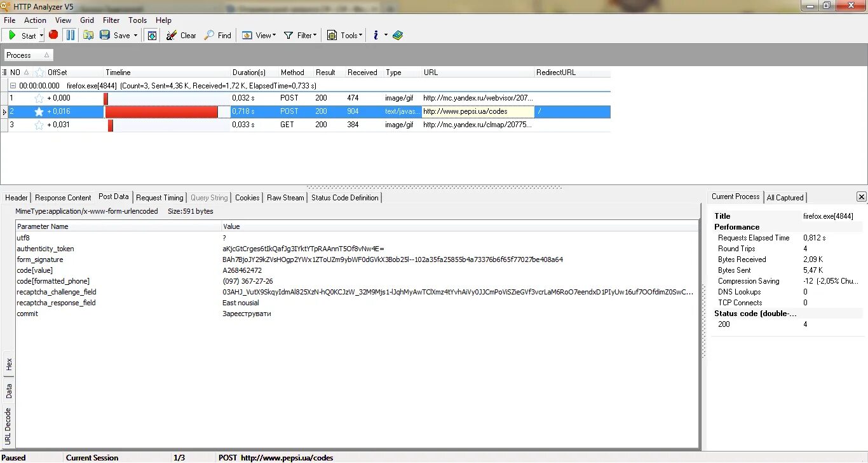
Task: Switch to the vertical Hex tab
Action: pos(9,364)
